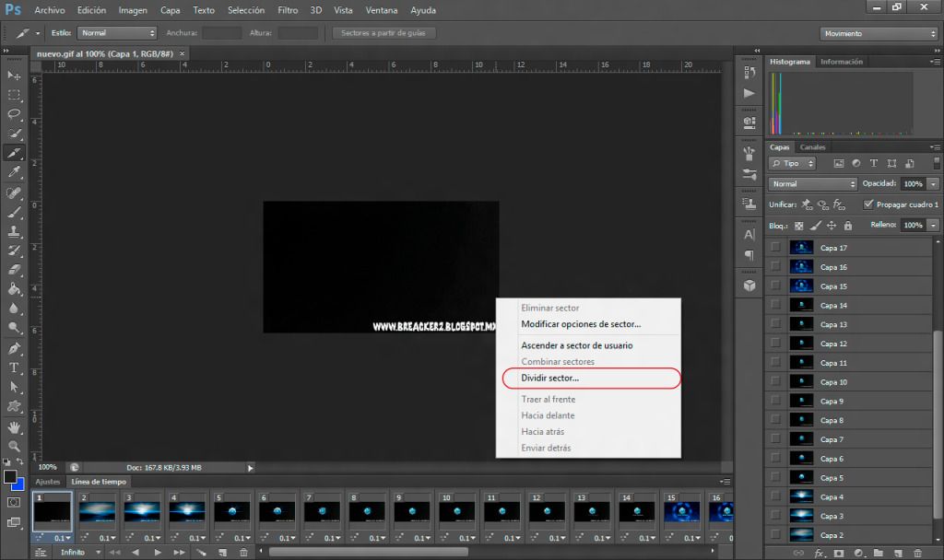
Task: Toggle visibility of Capa 2 layer
Action: (775, 535)
